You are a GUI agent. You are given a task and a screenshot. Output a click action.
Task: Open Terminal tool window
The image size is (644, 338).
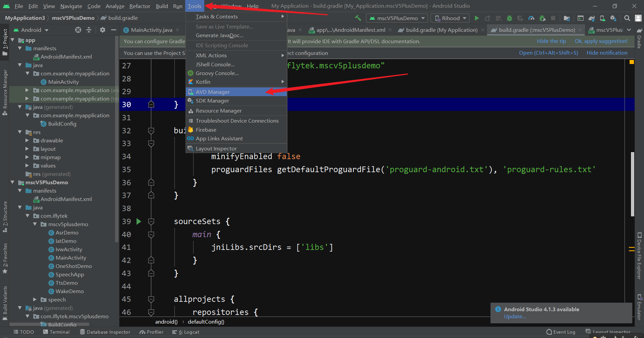point(56,332)
